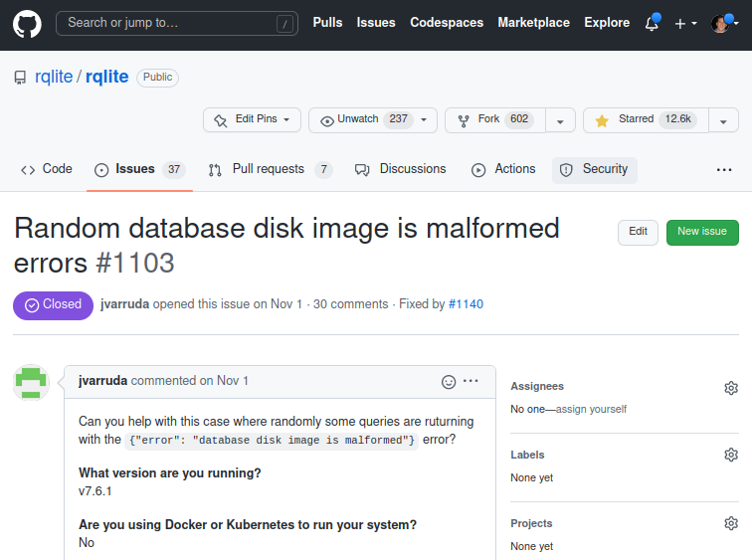752x560 pixels.
Task: Add a reaction with the smiley icon
Action: tap(449, 382)
